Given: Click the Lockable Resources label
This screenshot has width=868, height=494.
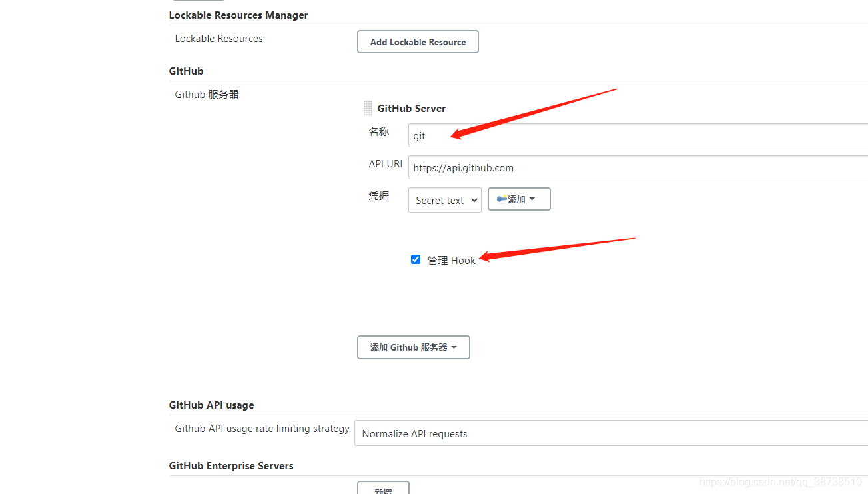Looking at the screenshot, I should point(218,39).
